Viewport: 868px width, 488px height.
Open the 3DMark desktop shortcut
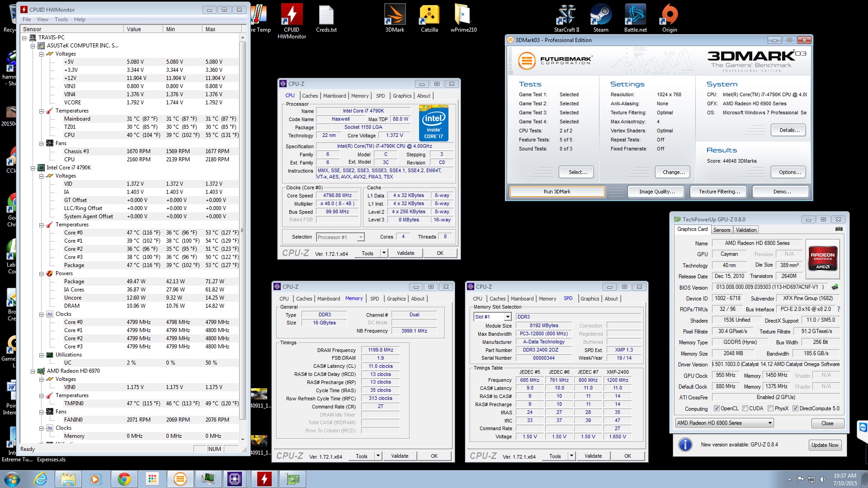point(395,18)
